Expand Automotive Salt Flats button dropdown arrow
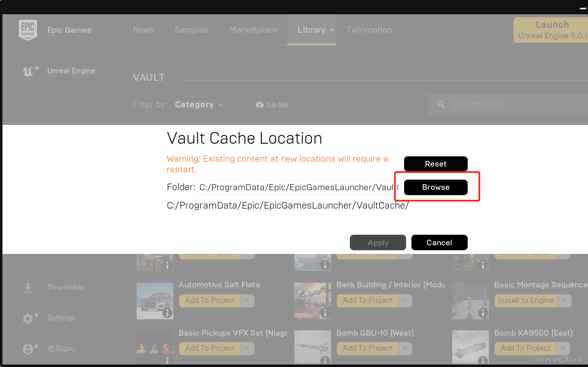588x367 pixels. (x=247, y=301)
